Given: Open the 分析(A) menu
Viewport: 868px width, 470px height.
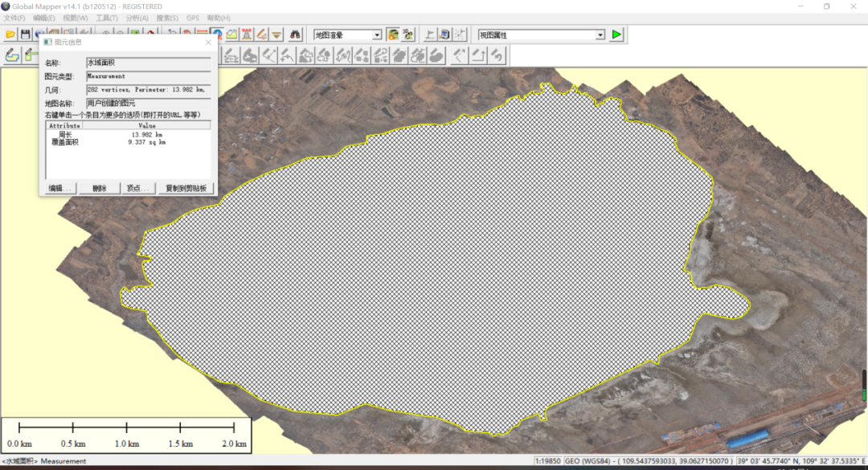Looking at the screenshot, I should point(137,18).
